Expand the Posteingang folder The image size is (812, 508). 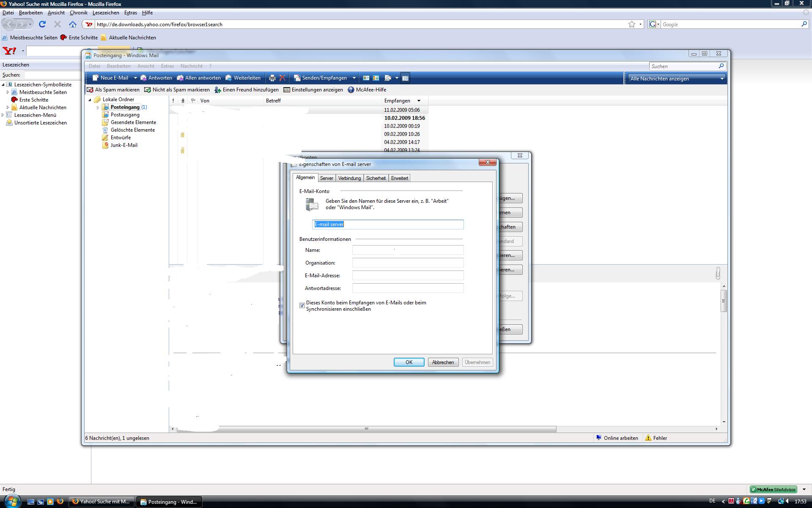tap(98, 108)
